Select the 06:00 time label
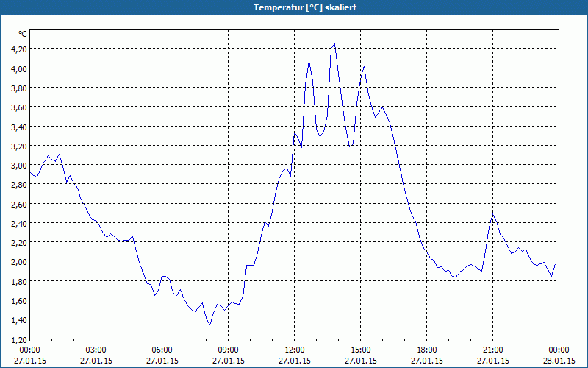 point(162,350)
